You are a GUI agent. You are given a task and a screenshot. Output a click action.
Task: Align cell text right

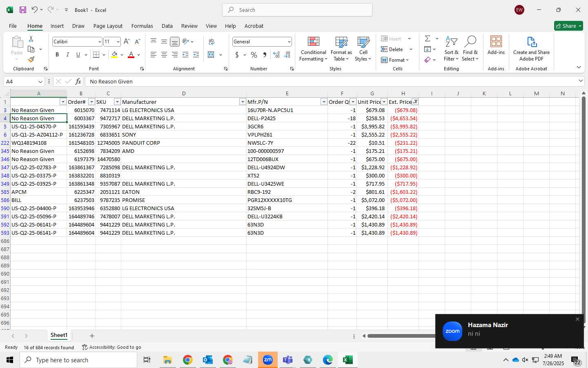click(x=175, y=55)
